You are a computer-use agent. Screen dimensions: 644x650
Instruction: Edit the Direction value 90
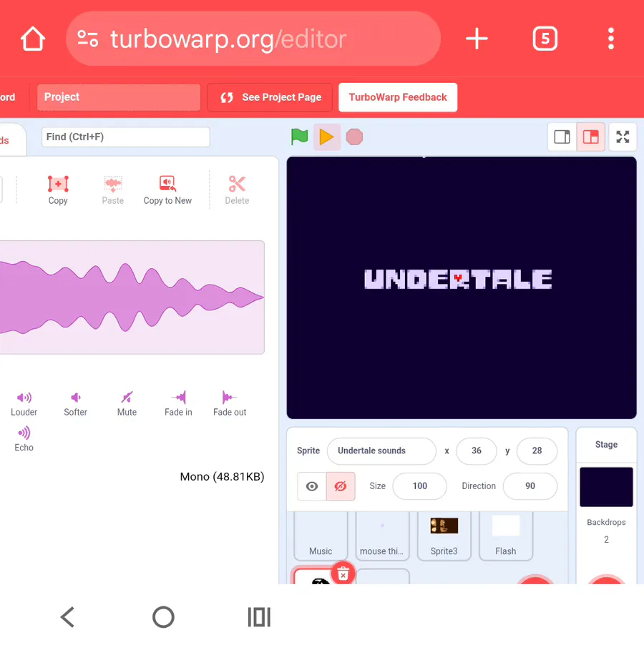tap(530, 486)
